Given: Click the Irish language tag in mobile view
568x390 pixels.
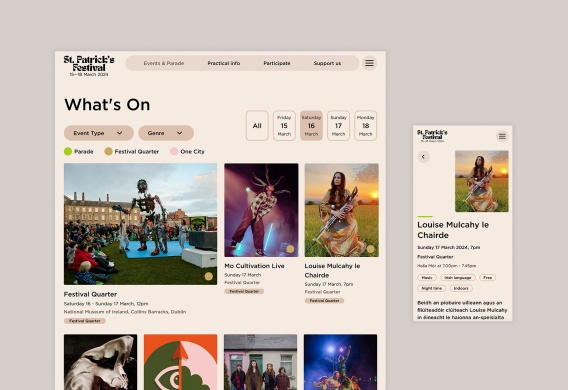Looking at the screenshot, I should coord(458,278).
